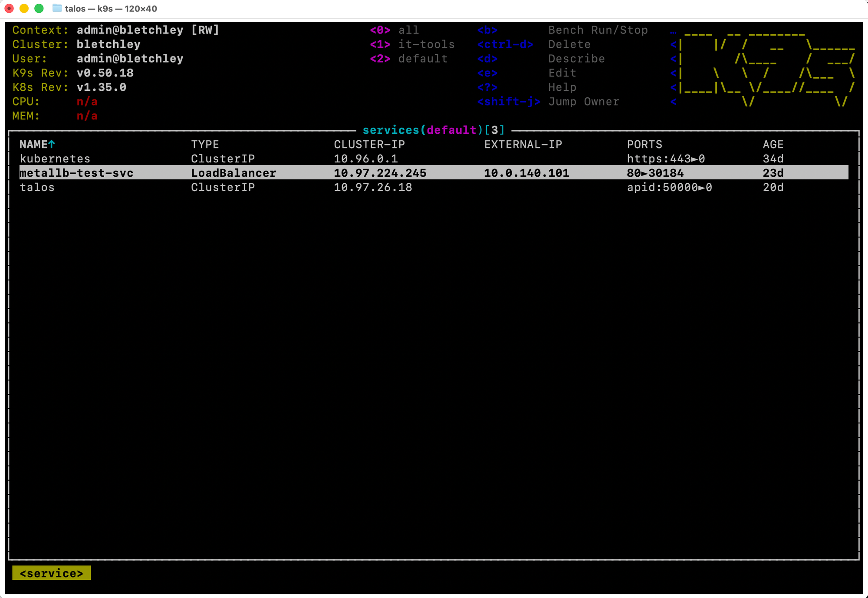Select the kubernetes service row name

click(55, 159)
